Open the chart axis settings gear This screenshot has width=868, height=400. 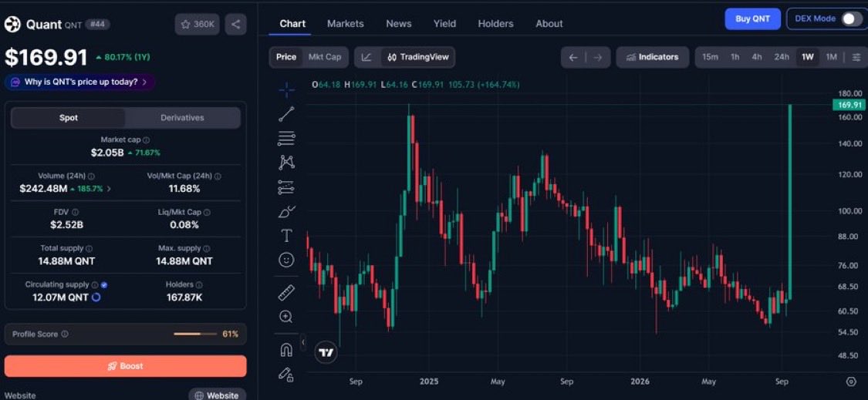point(851,382)
